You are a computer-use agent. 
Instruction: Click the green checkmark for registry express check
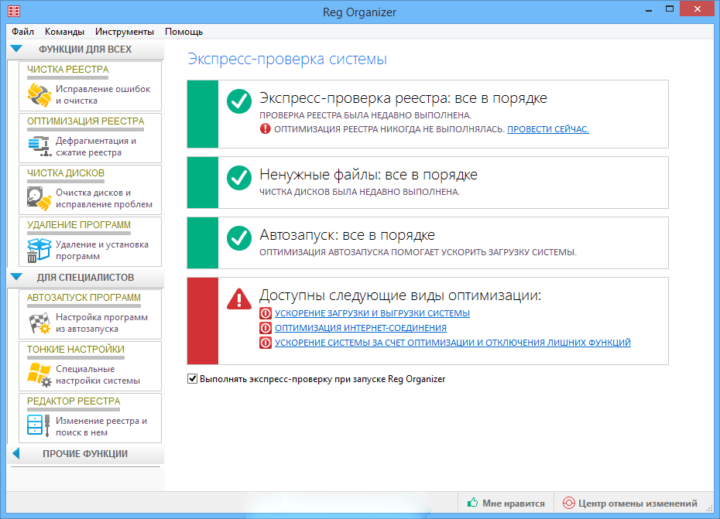click(239, 101)
